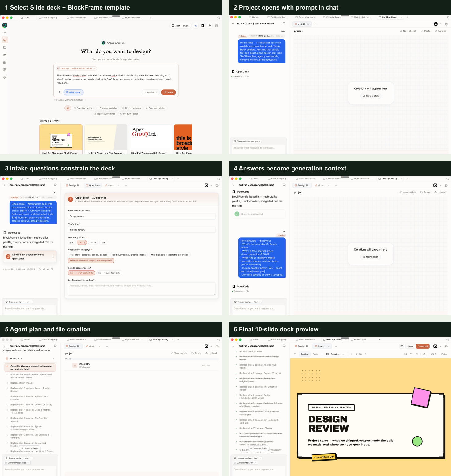451x476 pixels.
Task: Click the Discord icon button in panel 1
Action: click(196, 26)
